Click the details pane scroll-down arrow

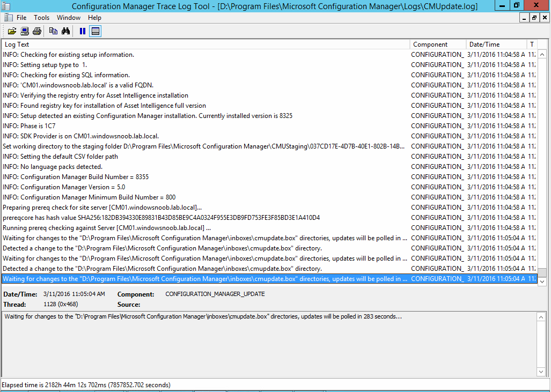[x=541, y=372]
